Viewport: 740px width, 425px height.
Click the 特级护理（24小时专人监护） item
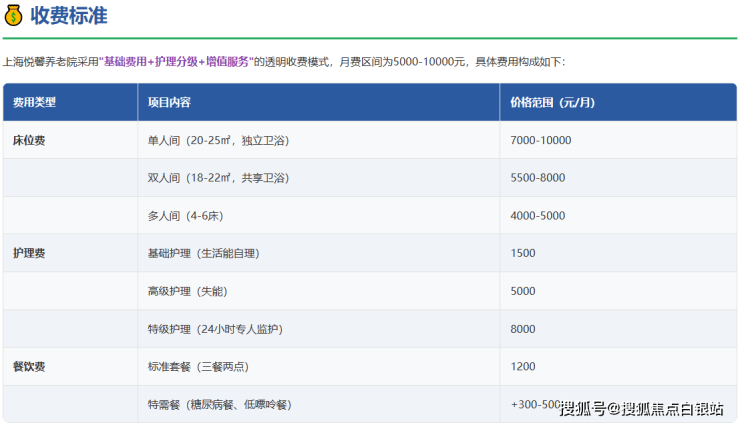point(214,329)
